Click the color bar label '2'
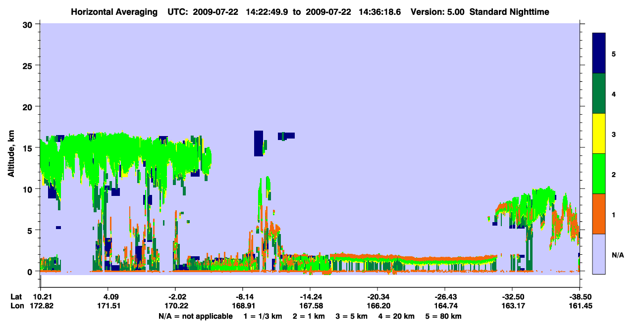This screenshot has height=330, width=644. pos(614,174)
